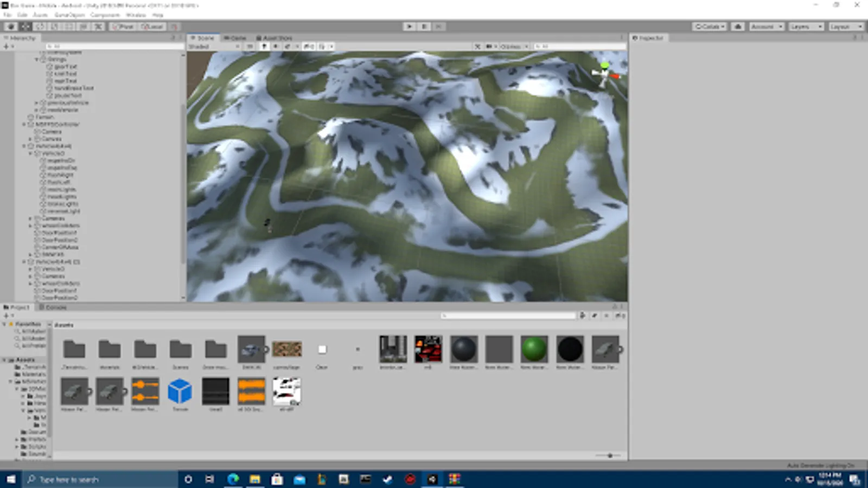Toggle Pivot/Center handle position
The height and width of the screenshot is (488, 868).
click(123, 27)
